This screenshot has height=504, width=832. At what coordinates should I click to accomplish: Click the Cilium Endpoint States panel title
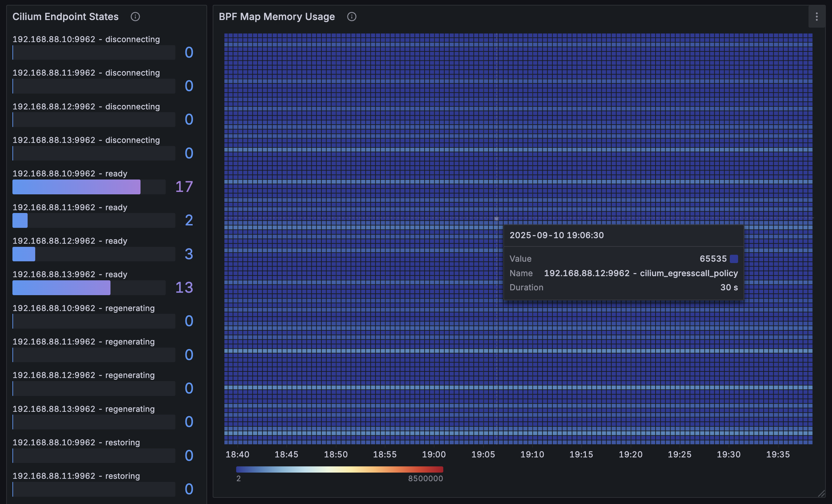(x=66, y=17)
